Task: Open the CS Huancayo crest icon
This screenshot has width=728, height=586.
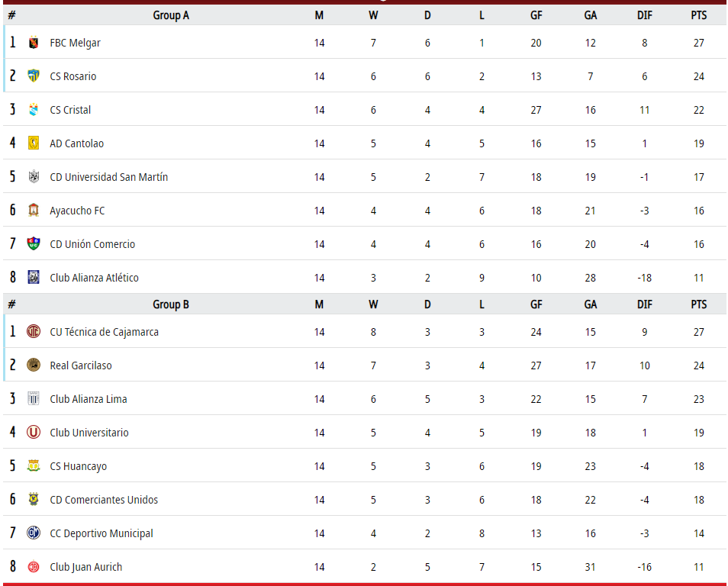Action: [34, 465]
